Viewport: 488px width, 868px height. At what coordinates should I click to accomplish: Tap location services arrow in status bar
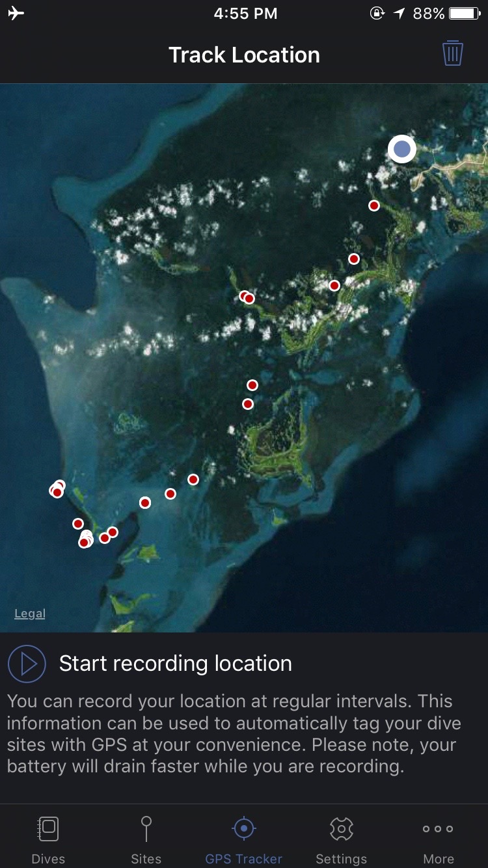(399, 14)
